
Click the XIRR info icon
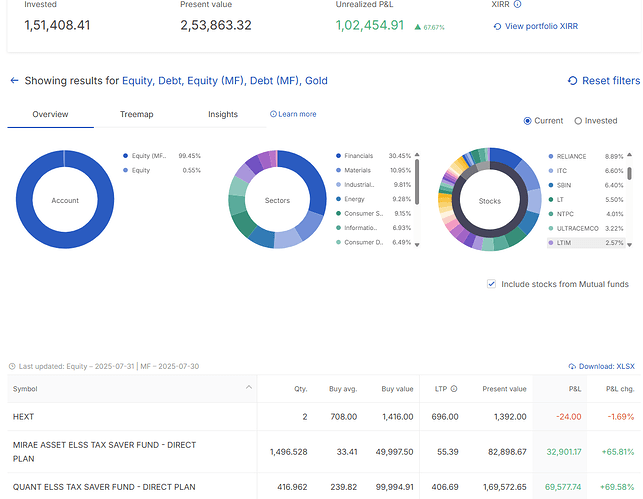[518, 4]
